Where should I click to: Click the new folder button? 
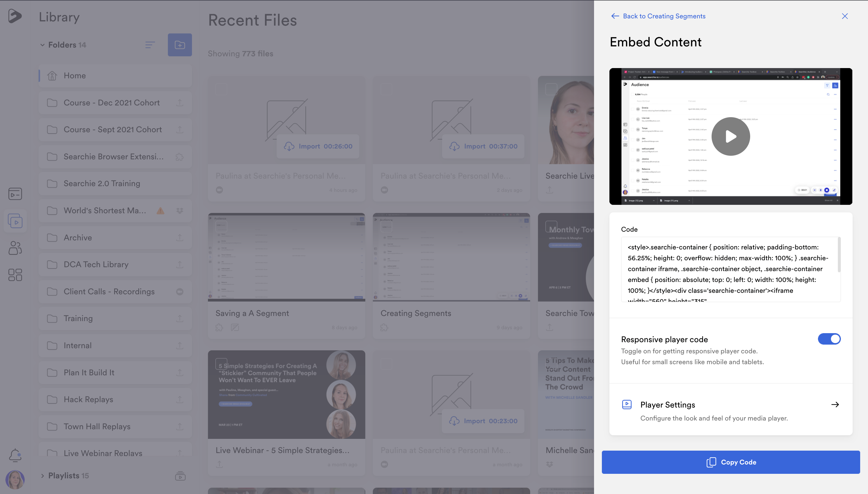pyautogui.click(x=180, y=45)
